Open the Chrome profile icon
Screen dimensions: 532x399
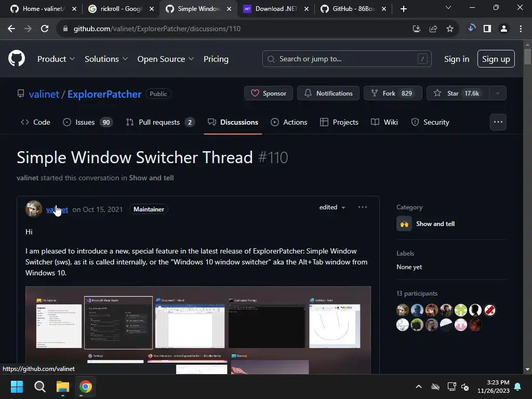[x=504, y=29]
